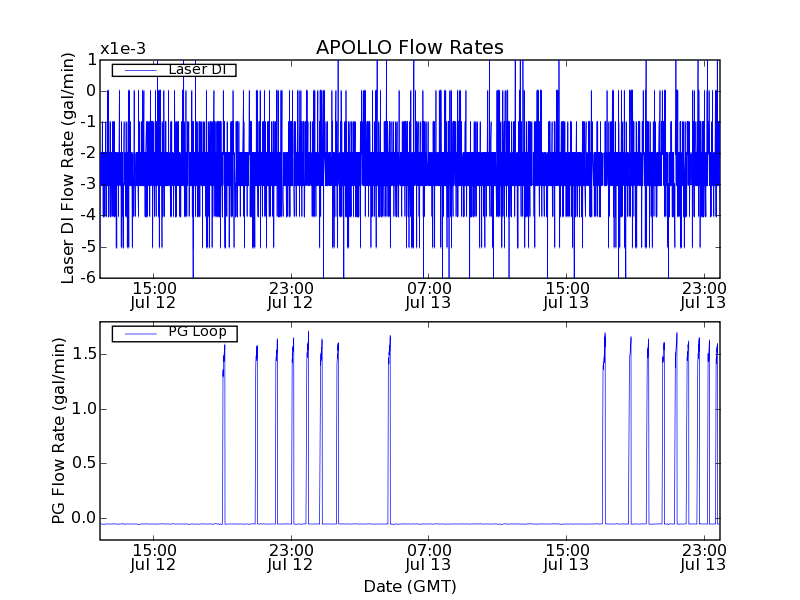Click the 'Date (GMT)' x-axis label

point(410,586)
